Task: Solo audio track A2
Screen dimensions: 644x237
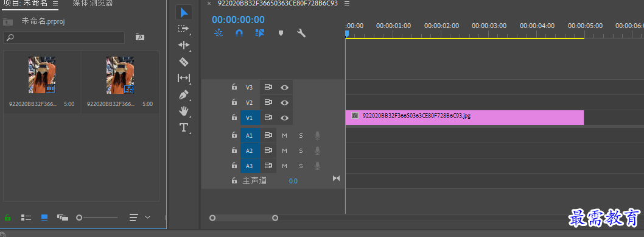Action: coord(301,150)
